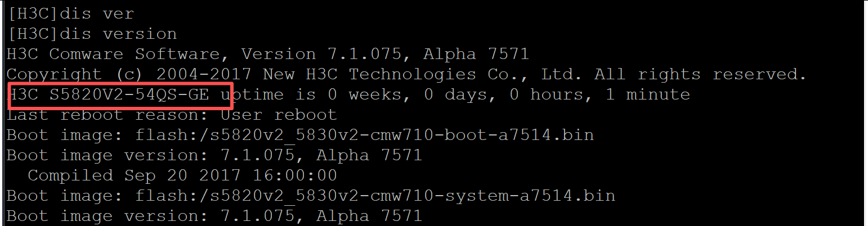Image resolution: width=868 pixels, height=226 pixels.
Task: Click the image path ending "system-a7514.bin"
Action: tap(375, 196)
